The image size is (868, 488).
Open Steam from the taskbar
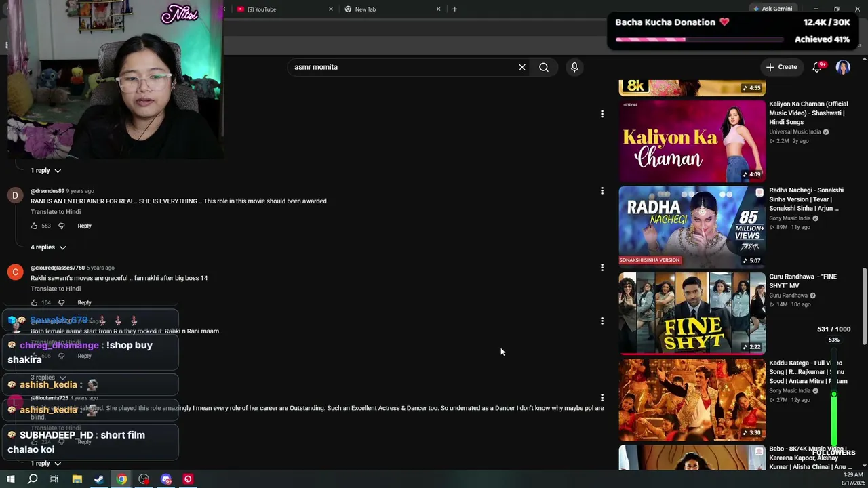point(99,479)
